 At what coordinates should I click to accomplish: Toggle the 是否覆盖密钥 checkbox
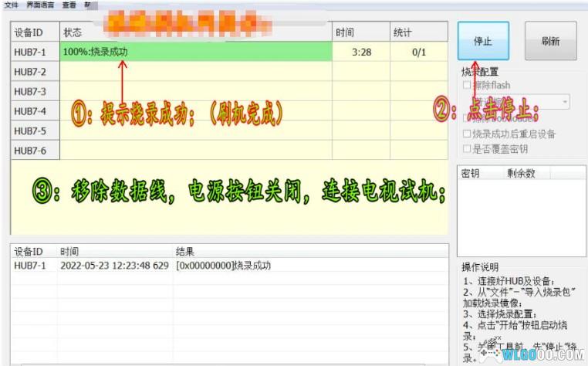(467, 149)
